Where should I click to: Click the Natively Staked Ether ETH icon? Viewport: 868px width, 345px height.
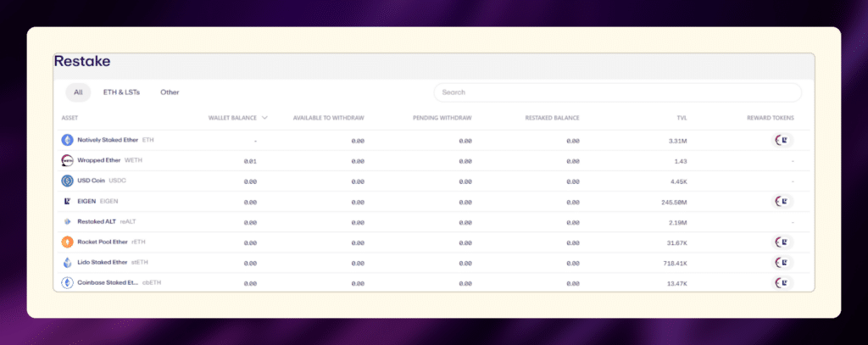click(67, 140)
